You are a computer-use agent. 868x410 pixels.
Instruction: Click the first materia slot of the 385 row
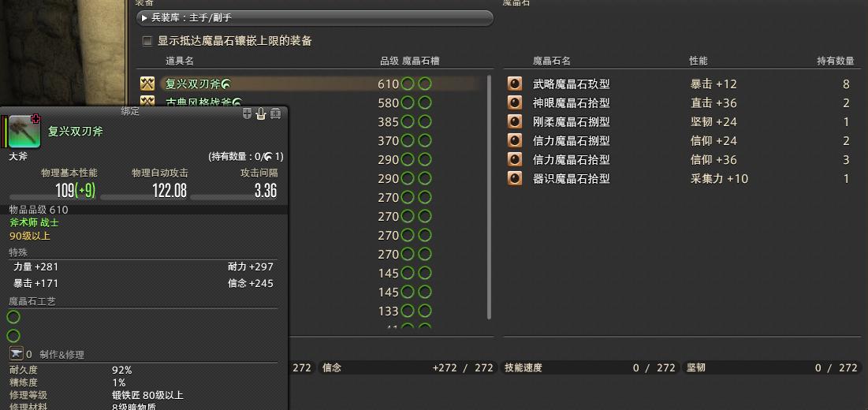[x=408, y=121]
